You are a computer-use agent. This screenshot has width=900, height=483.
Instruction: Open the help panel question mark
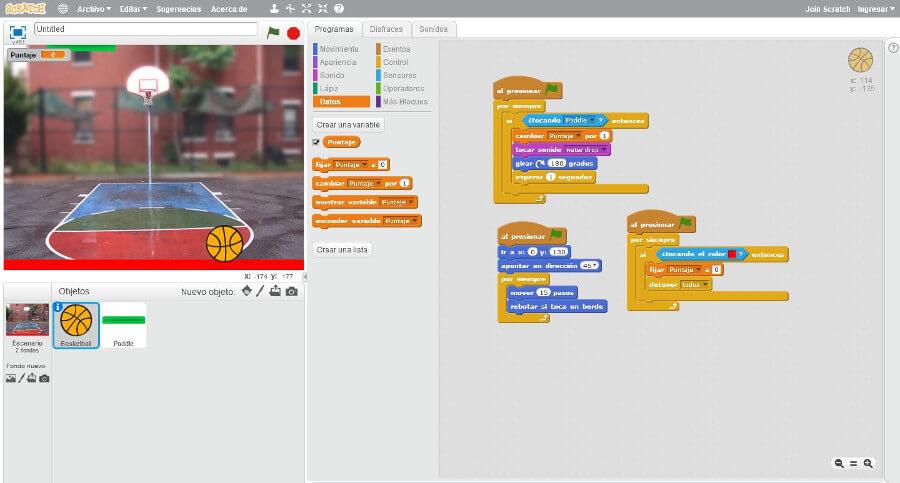(893, 48)
